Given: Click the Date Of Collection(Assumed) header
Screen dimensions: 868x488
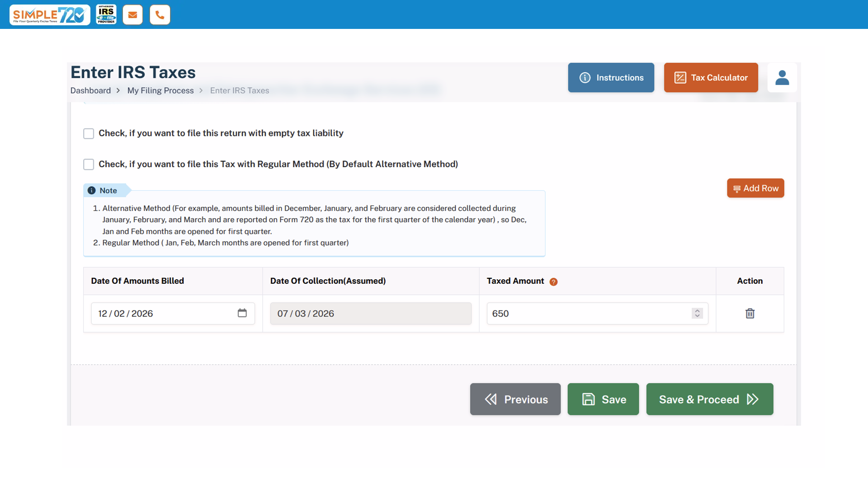Looking at the screenshot, I should [328, 281].
